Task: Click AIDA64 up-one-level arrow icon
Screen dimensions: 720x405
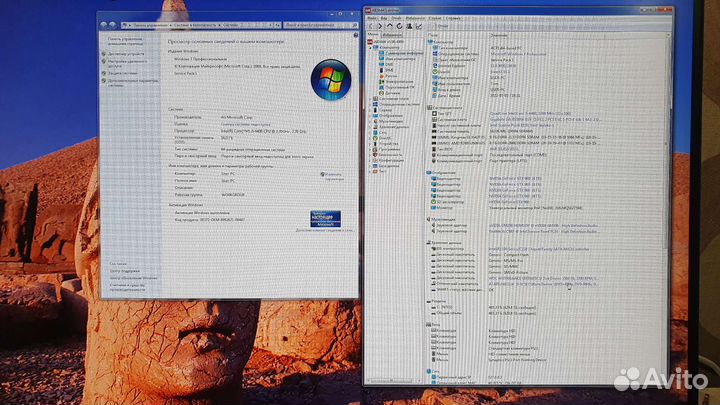Action: click(389, 26)
